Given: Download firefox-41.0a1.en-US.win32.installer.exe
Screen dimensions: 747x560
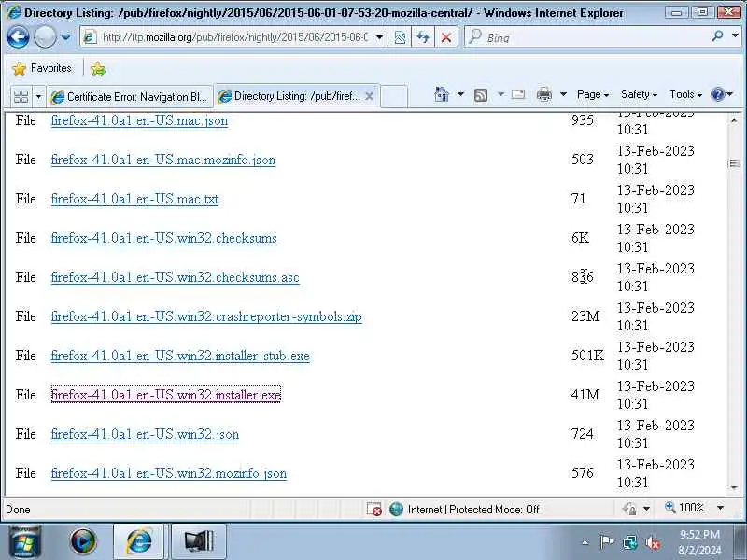Looking at the screenshot, I should [166, 394].
